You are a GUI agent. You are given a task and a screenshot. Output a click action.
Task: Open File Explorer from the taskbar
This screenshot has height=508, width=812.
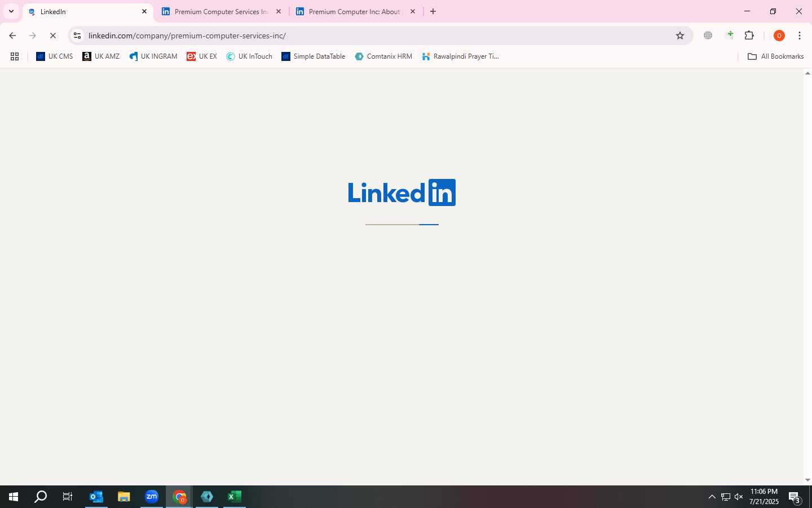click(124, 497)
